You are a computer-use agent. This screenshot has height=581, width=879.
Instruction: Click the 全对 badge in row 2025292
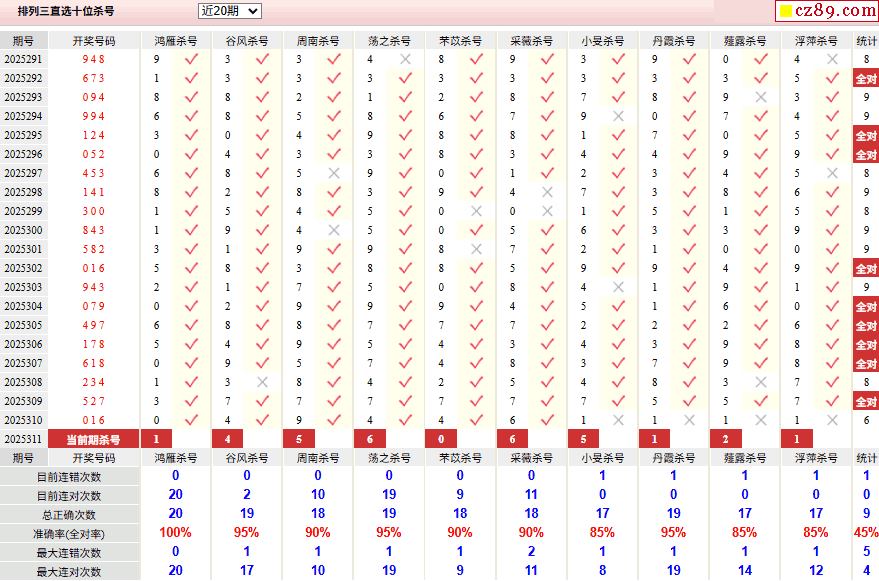[866, 79]
